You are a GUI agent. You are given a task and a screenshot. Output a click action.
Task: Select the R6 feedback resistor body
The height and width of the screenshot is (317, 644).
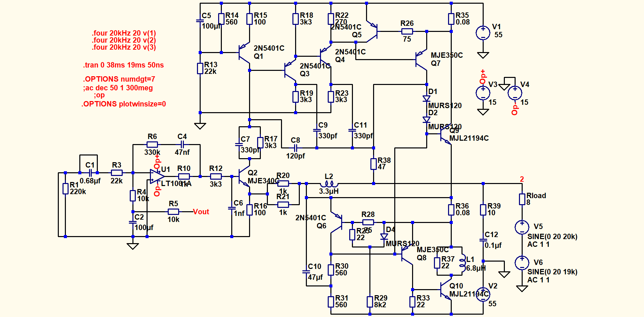click(152, 145)
